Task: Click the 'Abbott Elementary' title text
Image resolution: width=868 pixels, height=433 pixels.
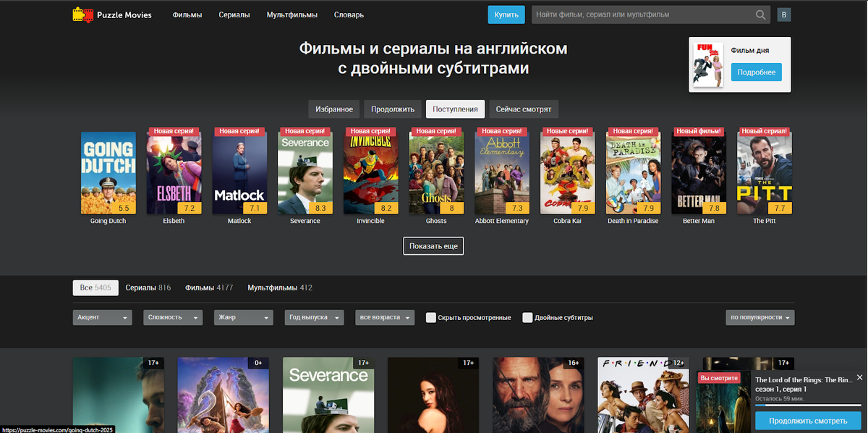Action: (501, 221)
